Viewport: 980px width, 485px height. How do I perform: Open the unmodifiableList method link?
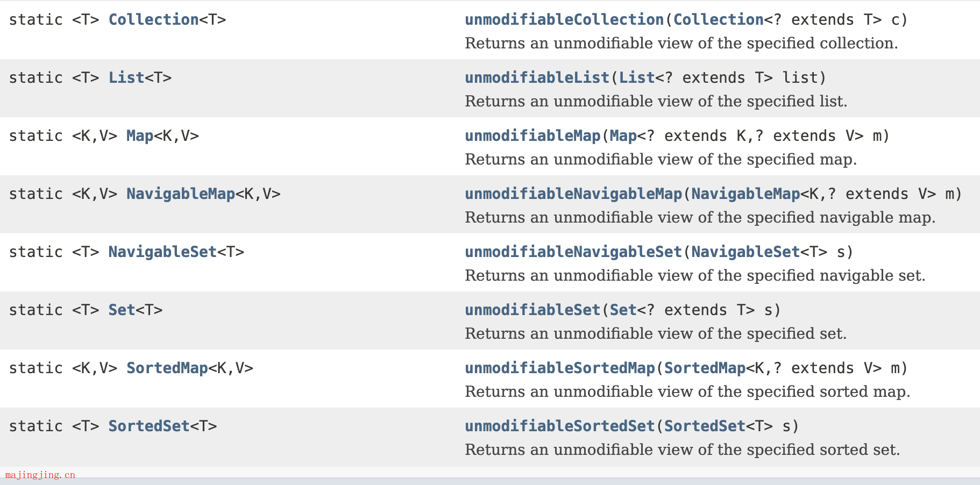(x=537, y=77)
